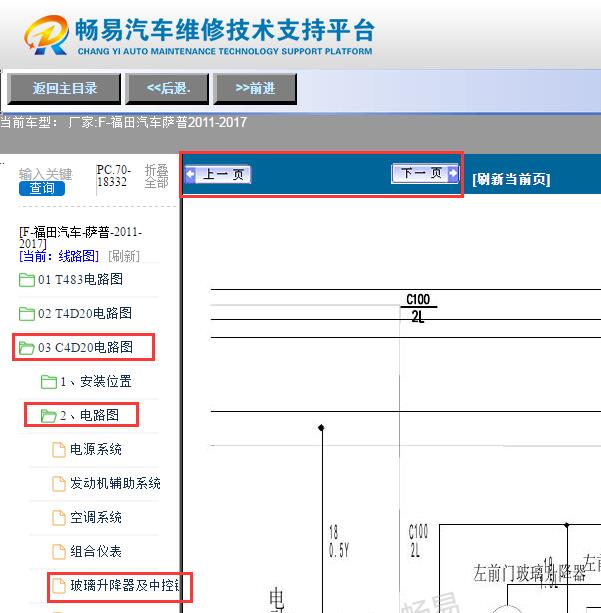
Task: Go back using the <<后退 button
Action: click(167, 88)
